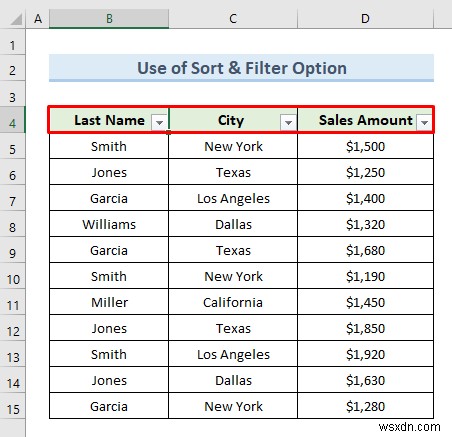This screenshot has width=452, height=437.
Task: Select the cell with $1,280
Action: 365,406
